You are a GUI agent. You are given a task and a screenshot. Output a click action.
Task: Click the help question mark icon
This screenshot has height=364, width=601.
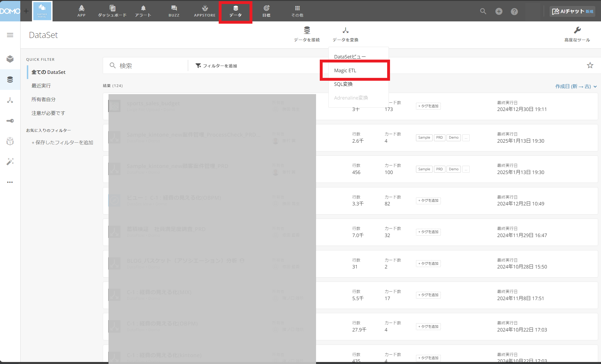point(514,11)
